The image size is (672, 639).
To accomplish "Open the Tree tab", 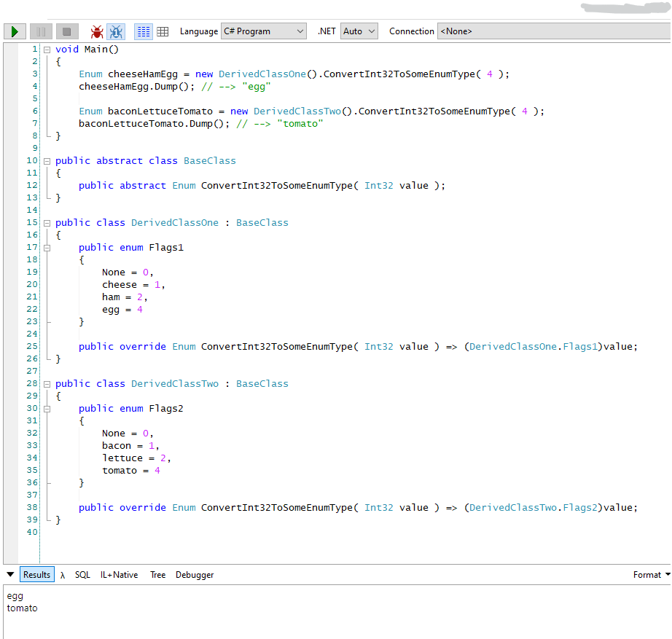I will pyautogui.click(x=157, y=575).
